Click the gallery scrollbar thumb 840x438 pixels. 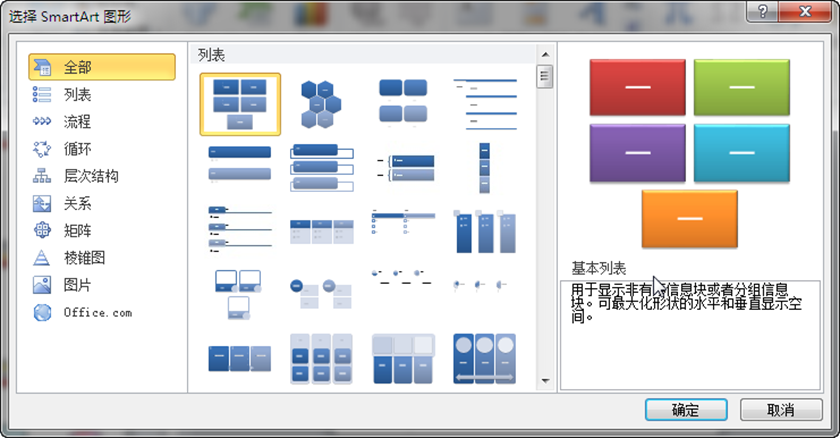click(x=545, y=76)
